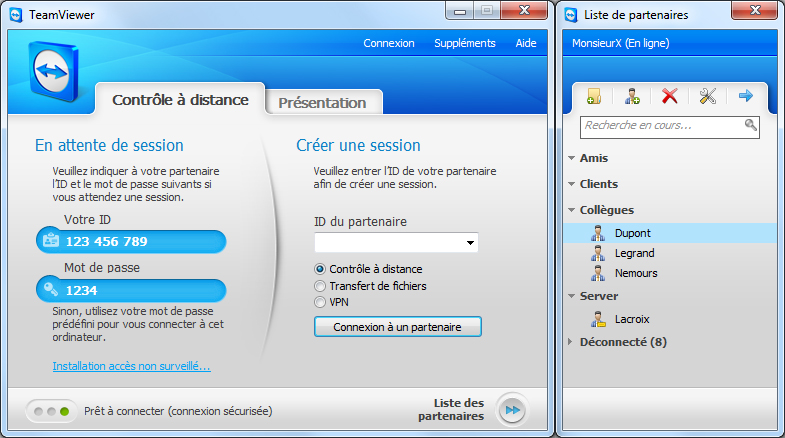
Task: Open the ID du partenaire dropdown arrow
Action: pos(470,243)
